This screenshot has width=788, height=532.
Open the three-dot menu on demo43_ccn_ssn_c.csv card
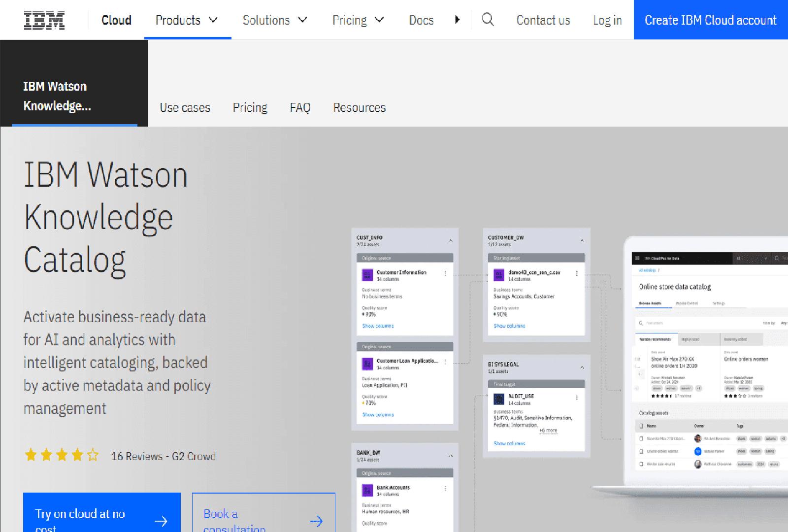tap(577, 272)
